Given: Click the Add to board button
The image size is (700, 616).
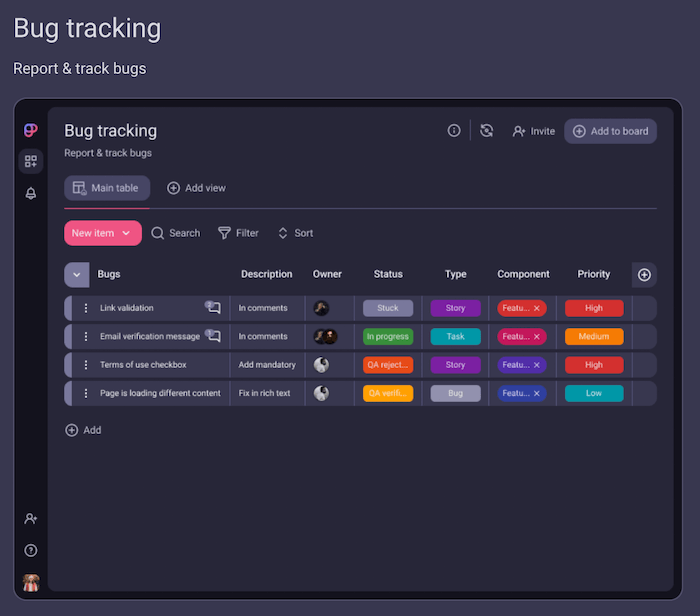Looking at the screenshot, I should pos(610,131).
